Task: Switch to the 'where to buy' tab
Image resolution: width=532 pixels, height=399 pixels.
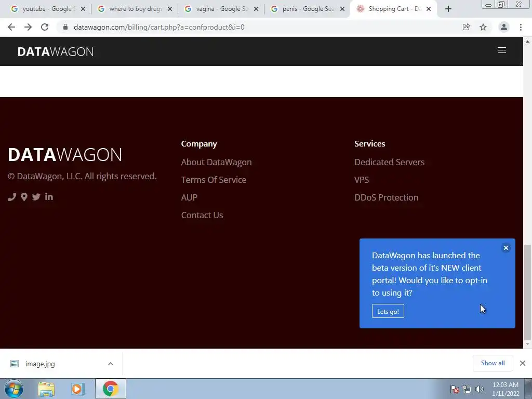Action: 135,9
